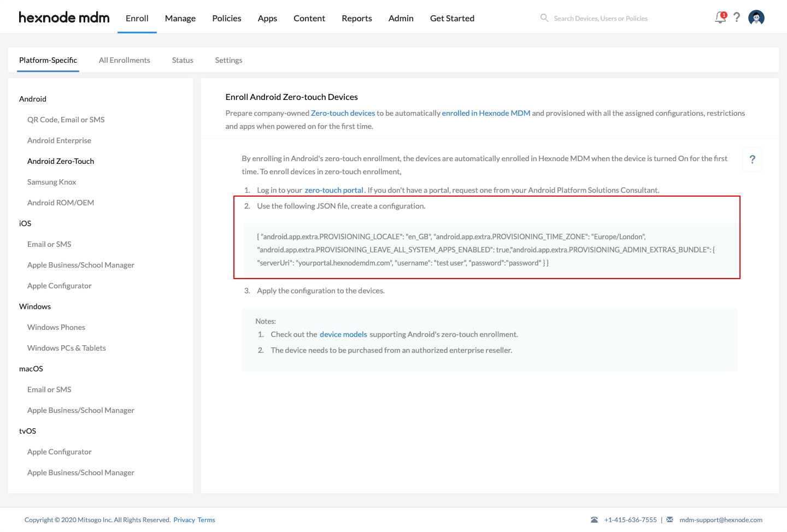Screen dimensions: 787x532
Task: Select Apple Business/School Manager under macOS
Action: (81, 410)
